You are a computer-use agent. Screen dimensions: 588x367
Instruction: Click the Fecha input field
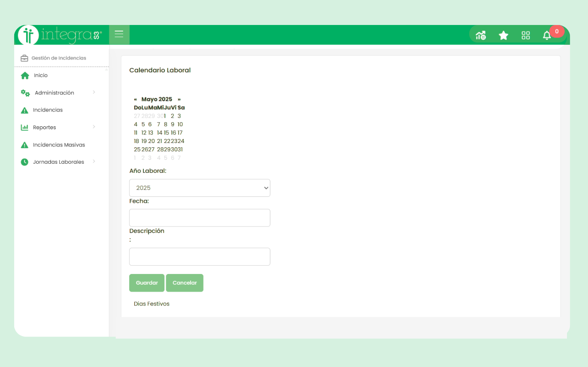pos(200,218)
